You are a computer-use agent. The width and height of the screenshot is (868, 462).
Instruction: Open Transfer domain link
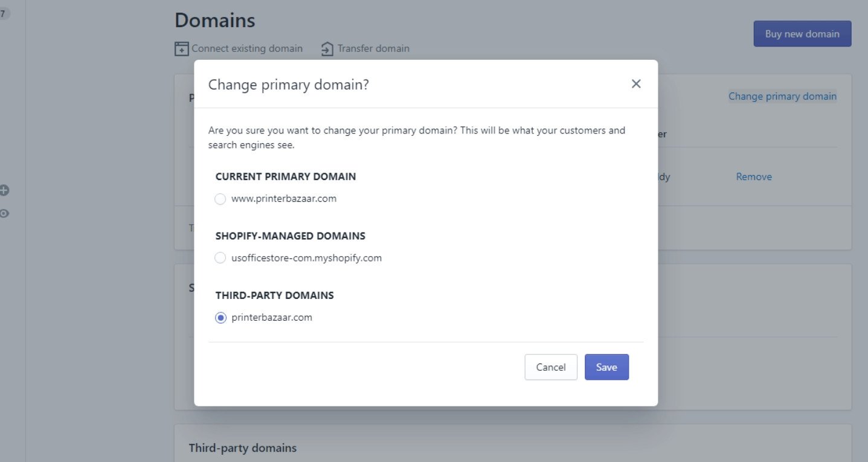(x=373, y=48)
